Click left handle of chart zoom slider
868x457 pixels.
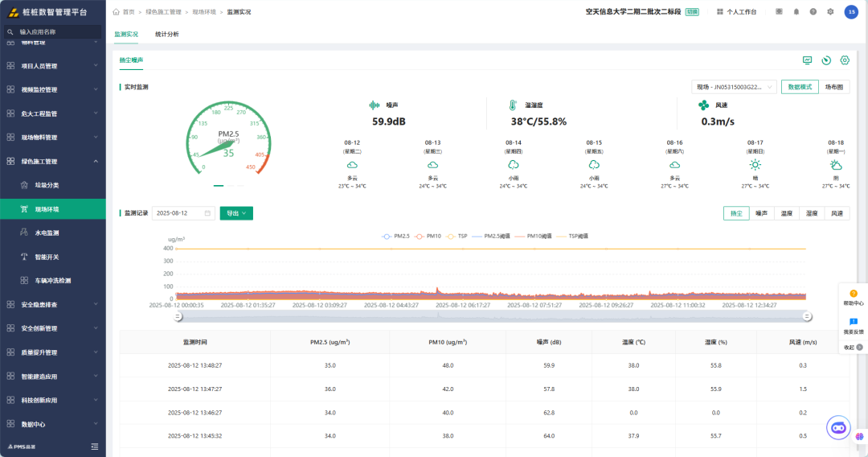click(178, 316)
